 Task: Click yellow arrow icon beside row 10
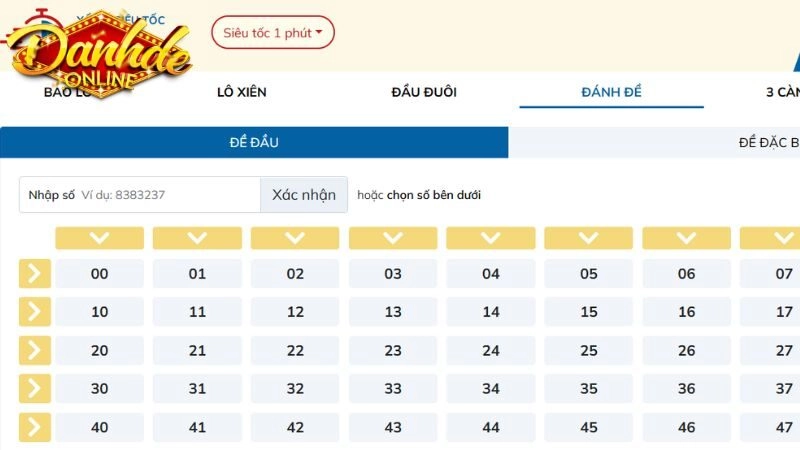tap(35, 312)
